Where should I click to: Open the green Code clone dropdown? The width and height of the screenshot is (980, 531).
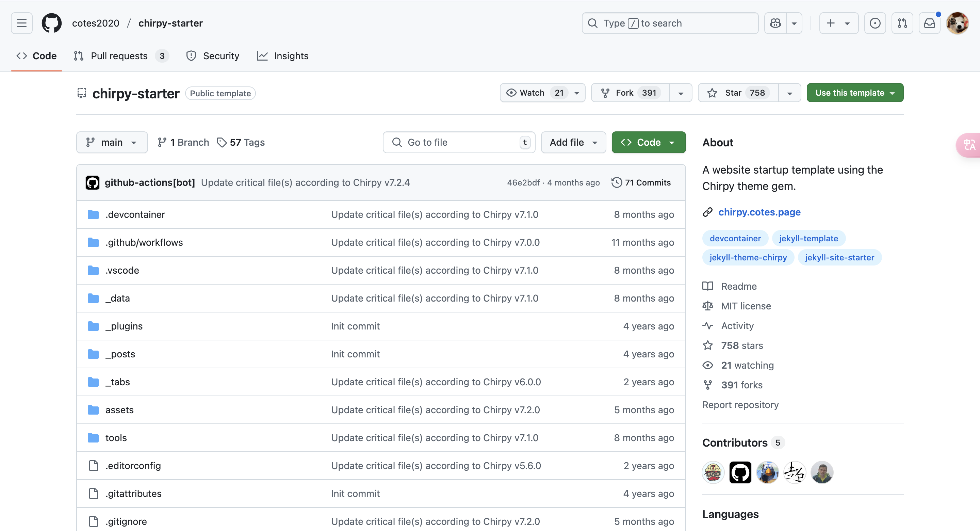click(649, 142)
